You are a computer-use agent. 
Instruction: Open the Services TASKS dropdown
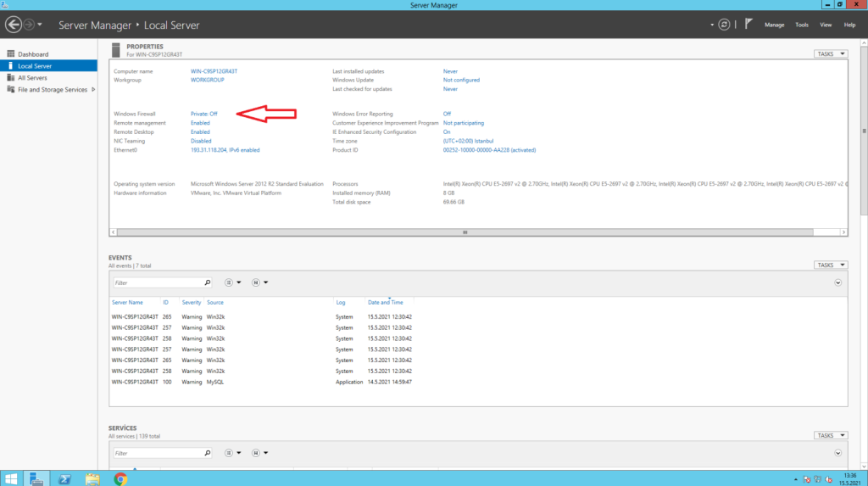[831, 436]
